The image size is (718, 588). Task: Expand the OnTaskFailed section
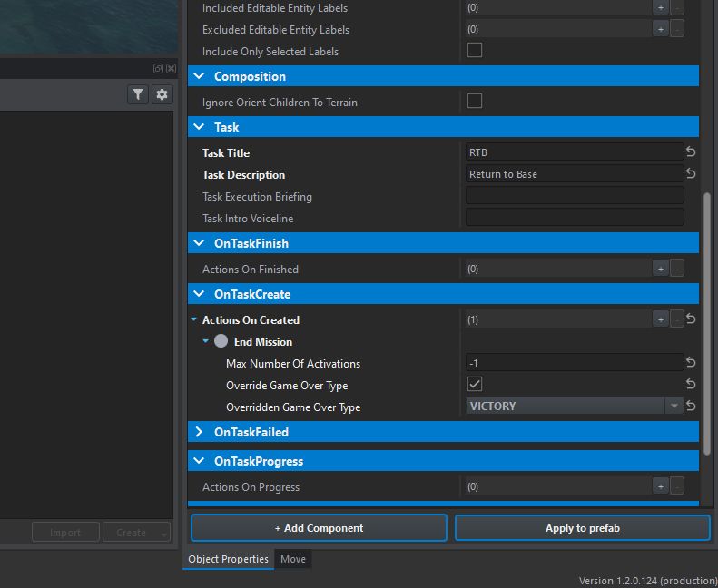click(x=200, y=432)
